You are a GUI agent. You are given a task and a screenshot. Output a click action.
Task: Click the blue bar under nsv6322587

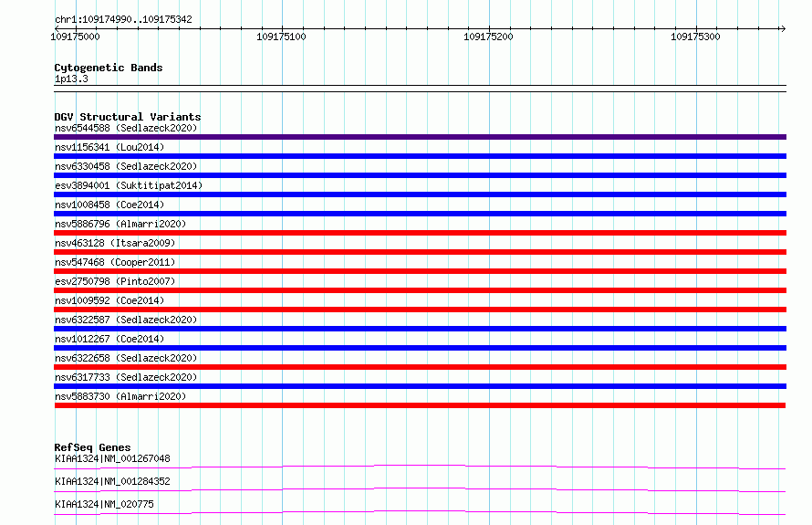coord(420,329)
